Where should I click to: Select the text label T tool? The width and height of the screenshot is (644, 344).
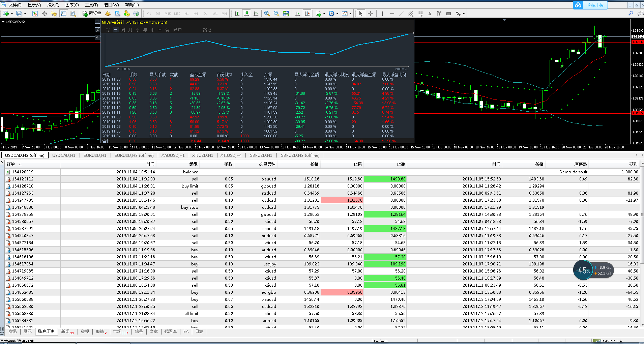pyautogui.click(x=439, y=13)
